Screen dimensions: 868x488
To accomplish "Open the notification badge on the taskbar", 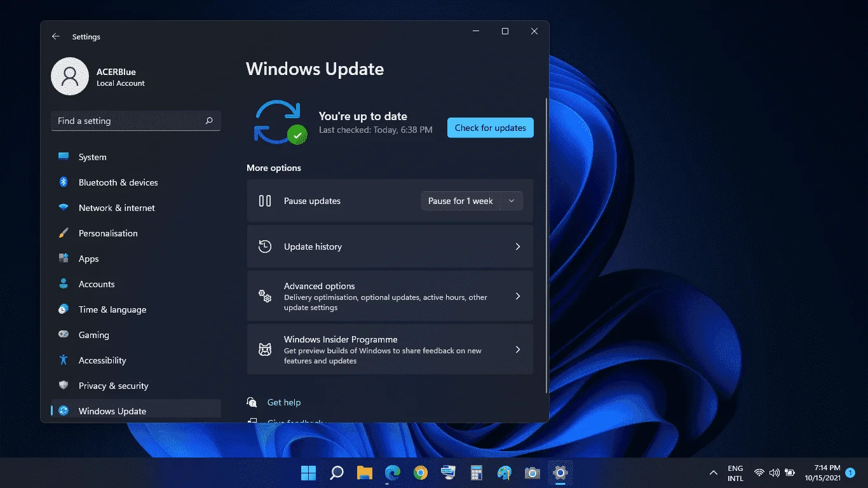I will [850, 473].
